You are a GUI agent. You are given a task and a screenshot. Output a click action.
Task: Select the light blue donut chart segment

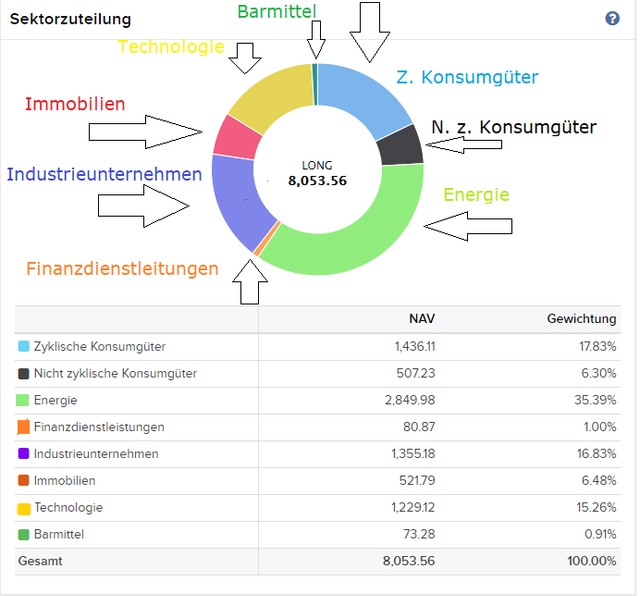[x=363, y=99]
